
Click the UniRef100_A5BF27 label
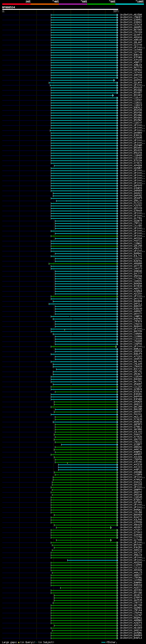(131, 63)
